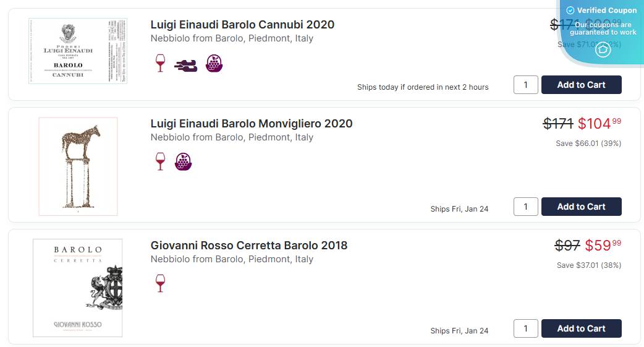This screenshot has width=644, height=347.
Task: Add Giovanni Rosso Cerretta Barolo 2018 to cart
Action: (x=581, y=328)
